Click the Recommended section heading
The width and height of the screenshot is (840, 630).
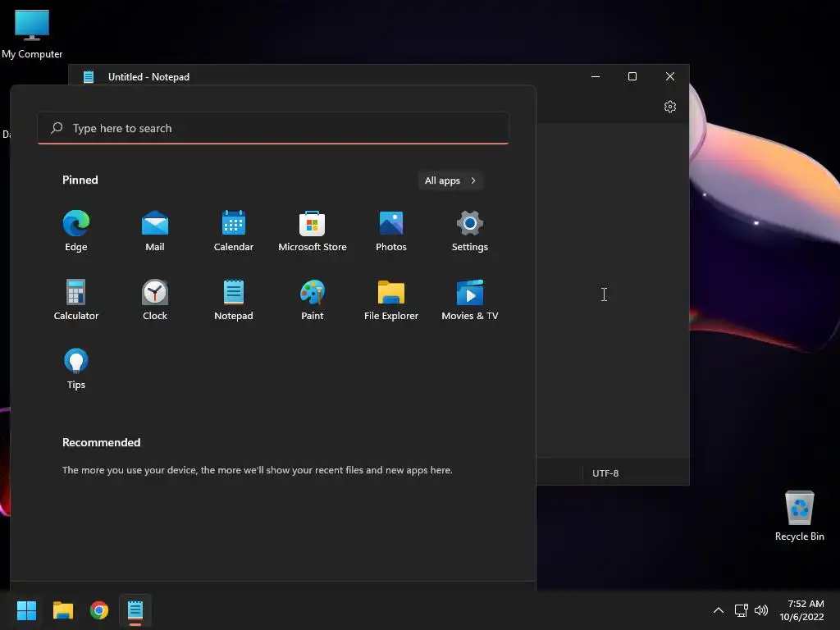101,442
